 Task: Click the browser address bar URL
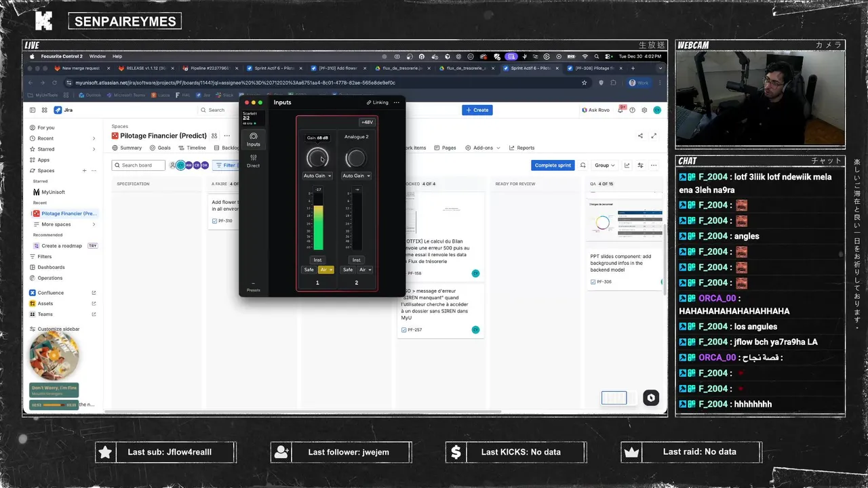pos(235,83)
